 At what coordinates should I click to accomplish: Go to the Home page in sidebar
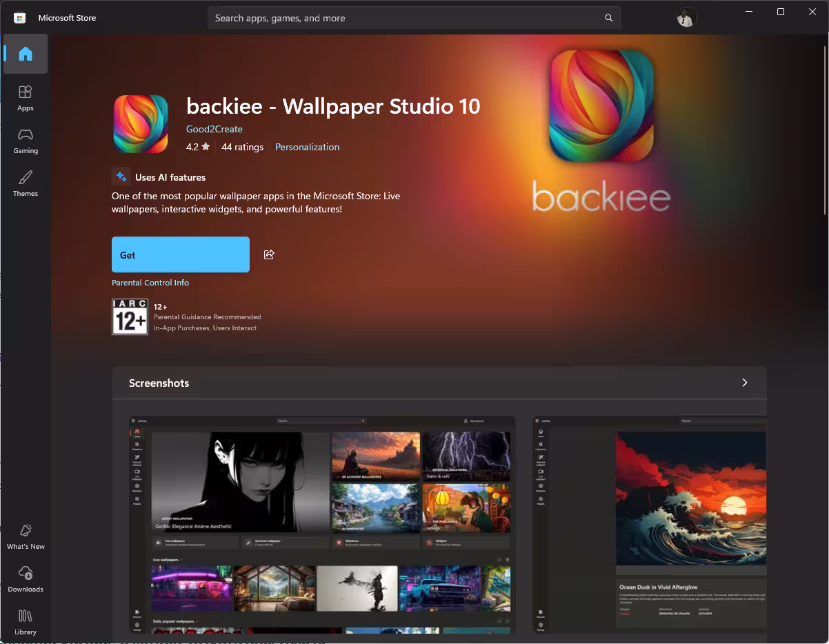pyautogui.click(x=26, y=54)
